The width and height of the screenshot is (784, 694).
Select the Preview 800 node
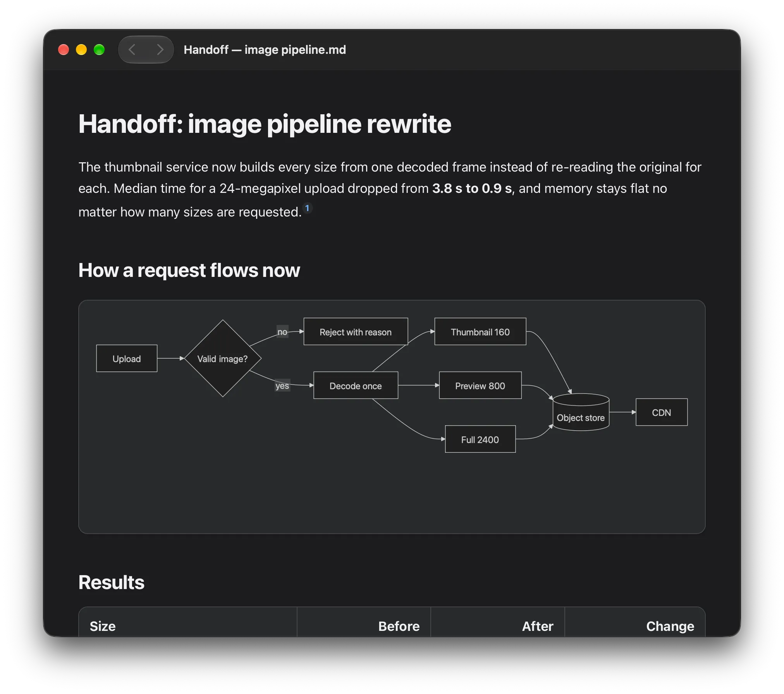(480, 385)
